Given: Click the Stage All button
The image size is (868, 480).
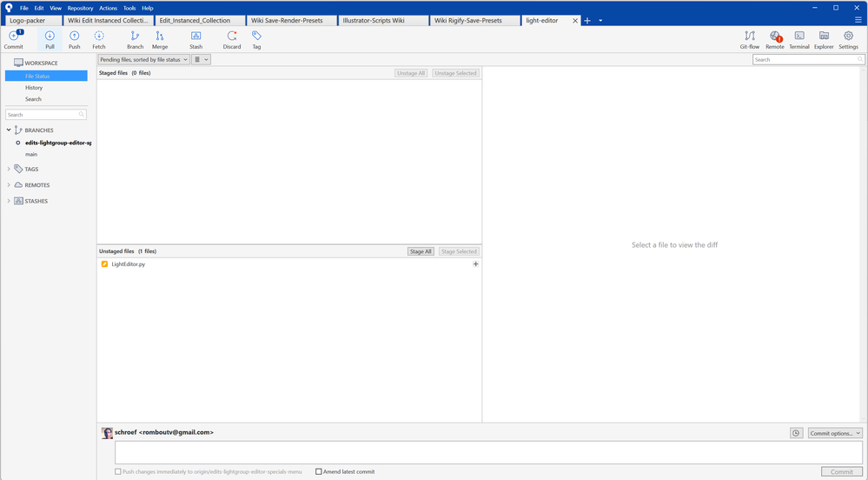Looking at the screenshot, I should 421,251.
